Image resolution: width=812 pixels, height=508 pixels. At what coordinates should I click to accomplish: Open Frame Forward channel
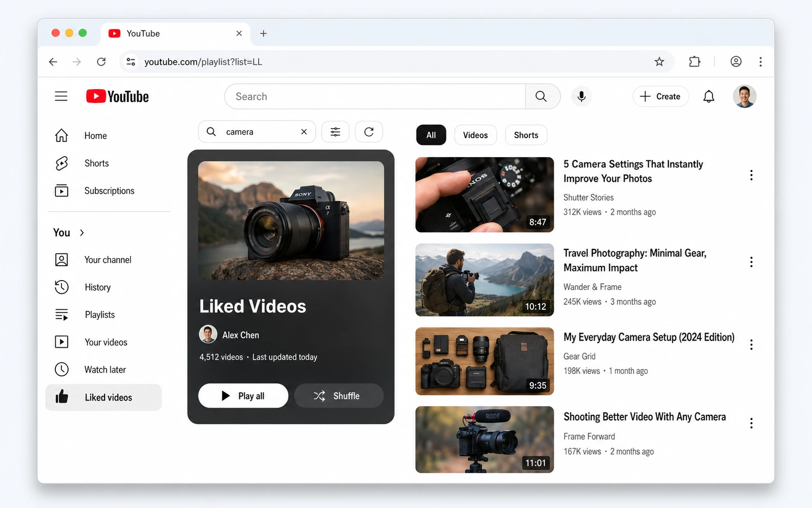click(589, 437)
